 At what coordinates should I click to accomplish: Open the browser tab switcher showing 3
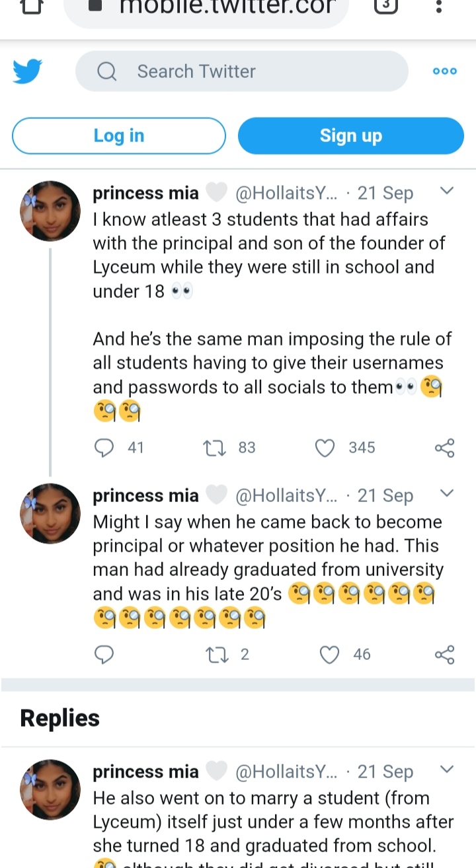386,6
